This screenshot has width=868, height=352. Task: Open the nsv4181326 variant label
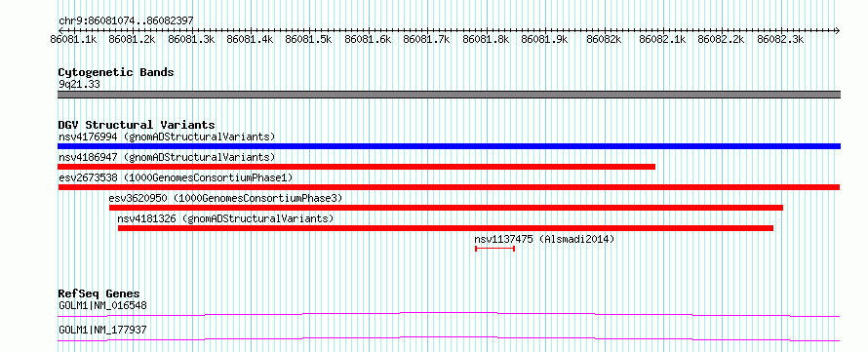tap(225, 218)
